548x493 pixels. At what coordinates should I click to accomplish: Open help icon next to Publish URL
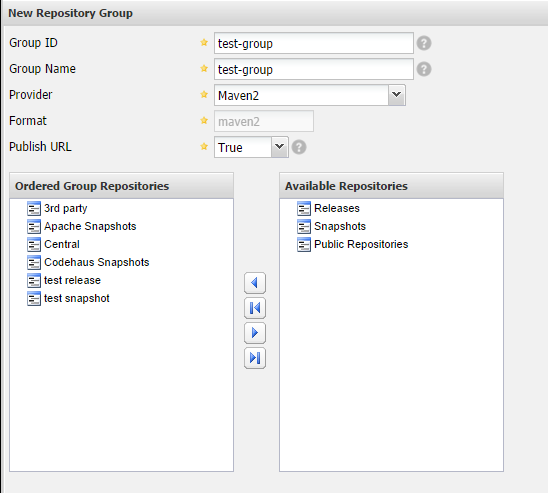[299, 147]
